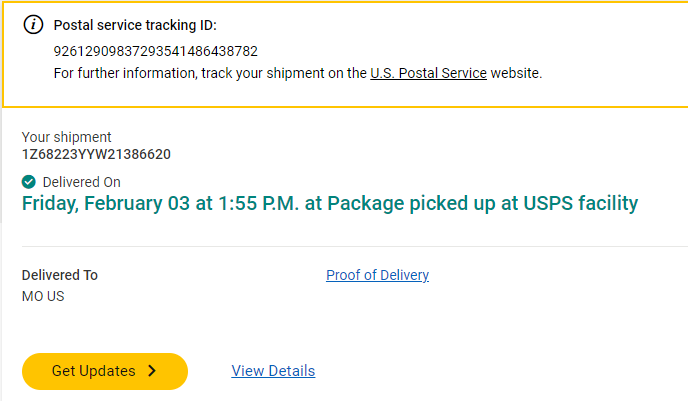The width and height of the screenshot is (688, 401).
Task: Click the 'Delivered To' label
Action: (x=60, y=275)
